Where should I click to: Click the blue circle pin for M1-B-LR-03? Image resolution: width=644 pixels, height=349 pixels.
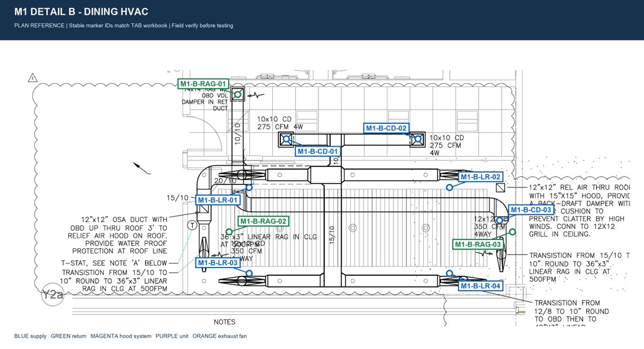[249, 273]
